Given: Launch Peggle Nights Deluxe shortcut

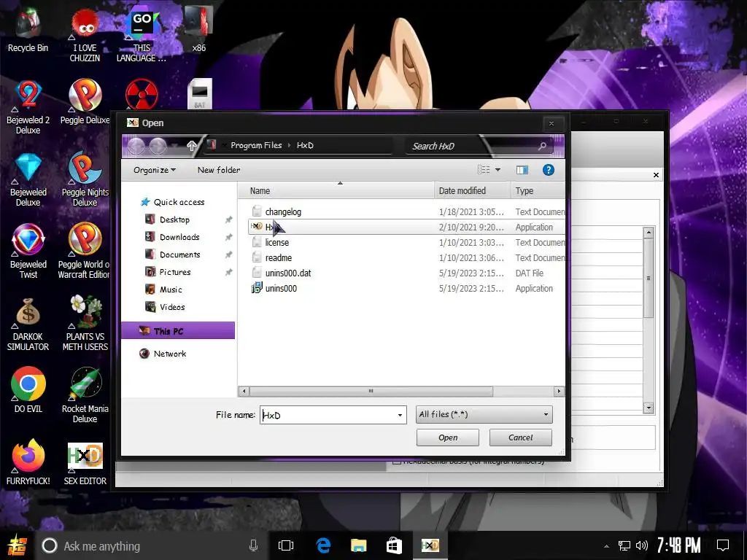Looking at the screenshot, I should [x=85, y=179].
